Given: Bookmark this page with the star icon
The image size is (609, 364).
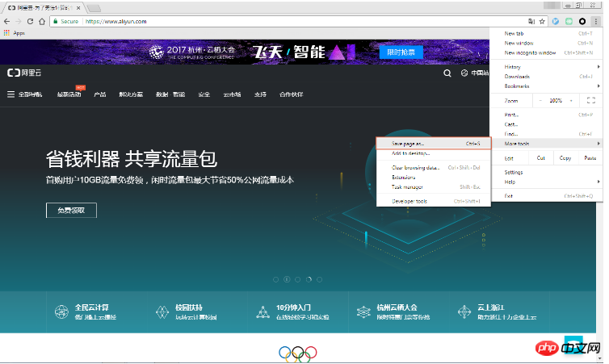Looking at the screenshot, I should tap(542, 21).
